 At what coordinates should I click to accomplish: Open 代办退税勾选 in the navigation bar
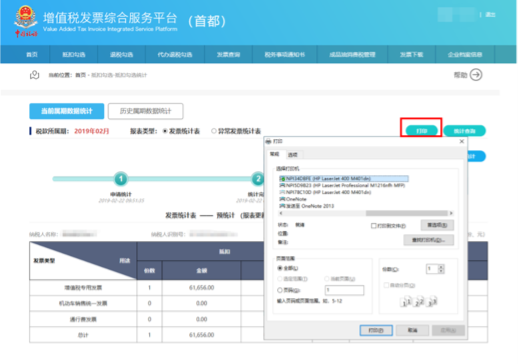pos(175,55)
